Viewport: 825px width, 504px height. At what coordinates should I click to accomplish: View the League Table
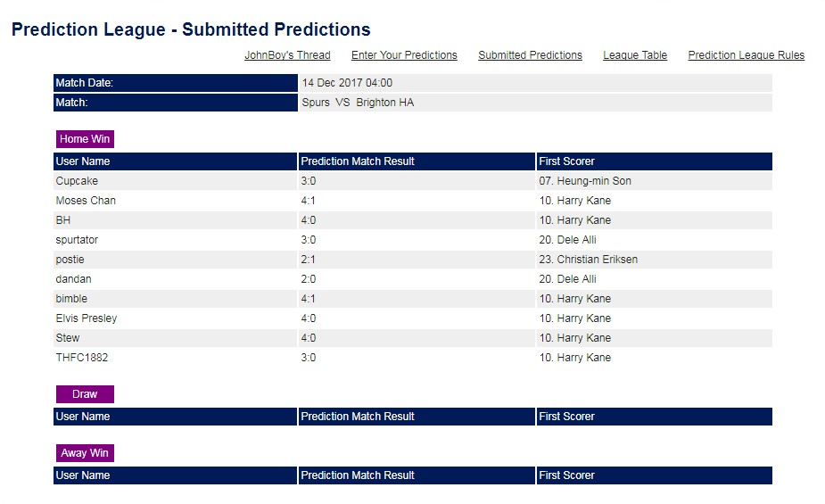tap(634, 55)
